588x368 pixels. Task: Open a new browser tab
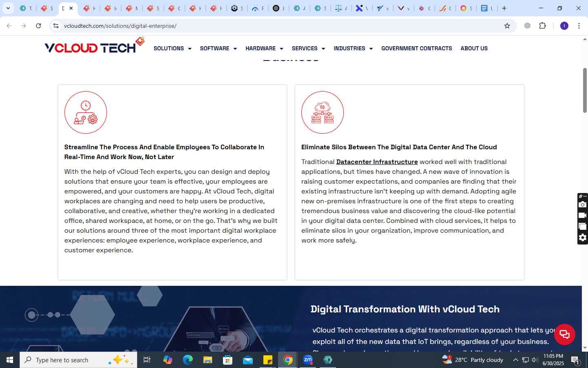click(x=504, y=8)
